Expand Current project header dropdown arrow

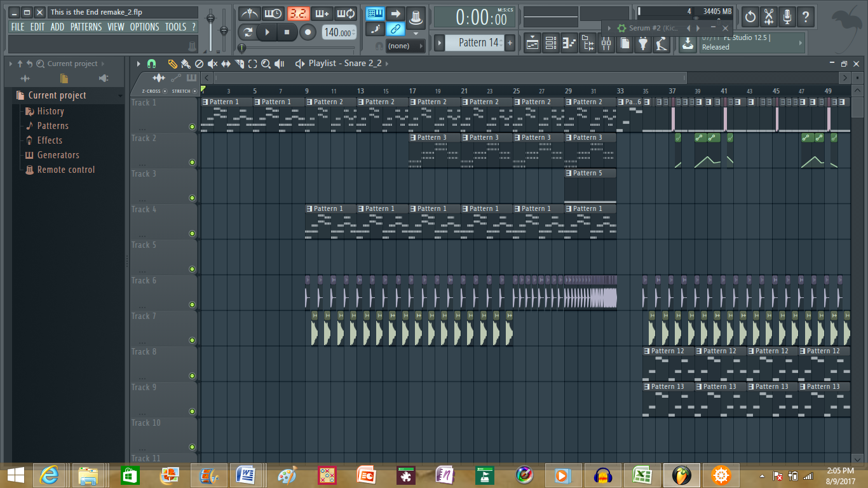coord(119,95)
